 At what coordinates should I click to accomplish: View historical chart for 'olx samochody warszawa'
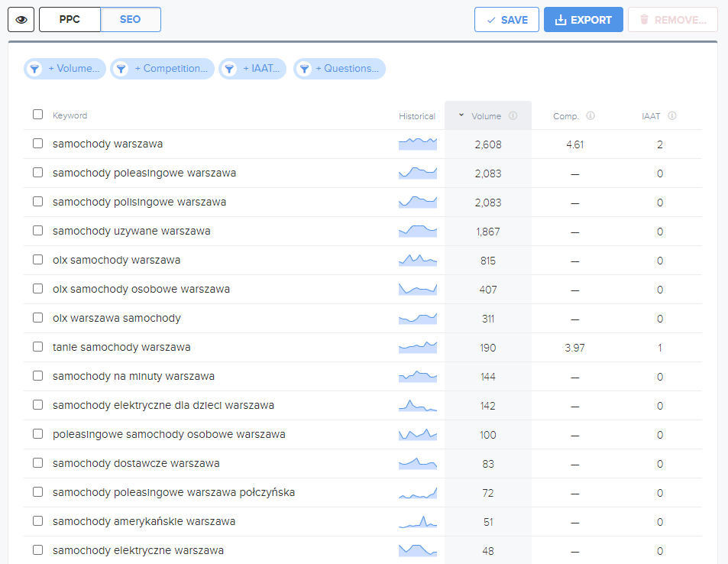(418, 260)
